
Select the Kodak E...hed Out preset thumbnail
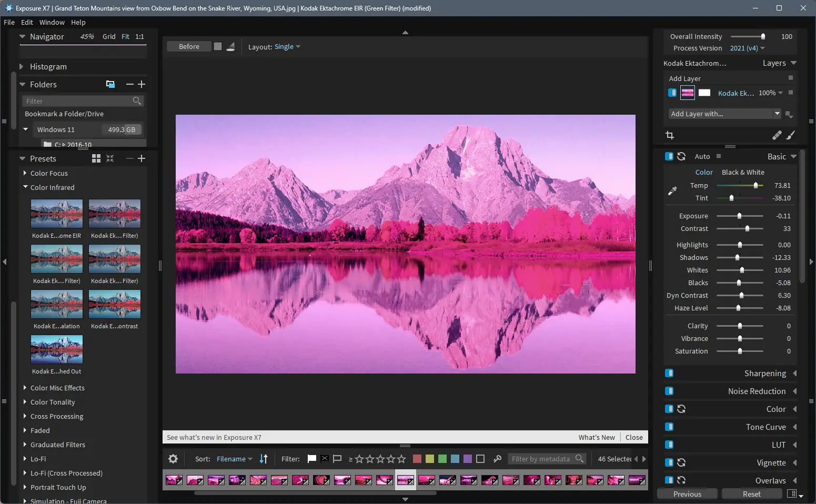pos(57,349)
